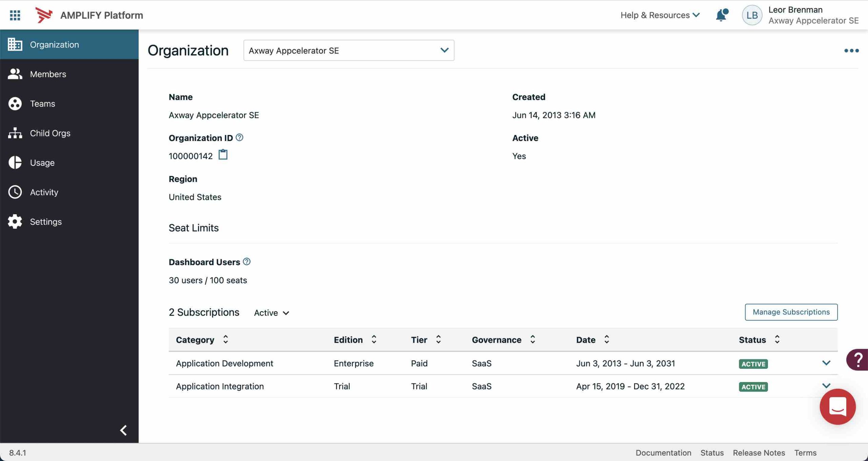This screenshot has width=868, height=461.
Task: Open the Documentation footer link
Action: [663, 453]
